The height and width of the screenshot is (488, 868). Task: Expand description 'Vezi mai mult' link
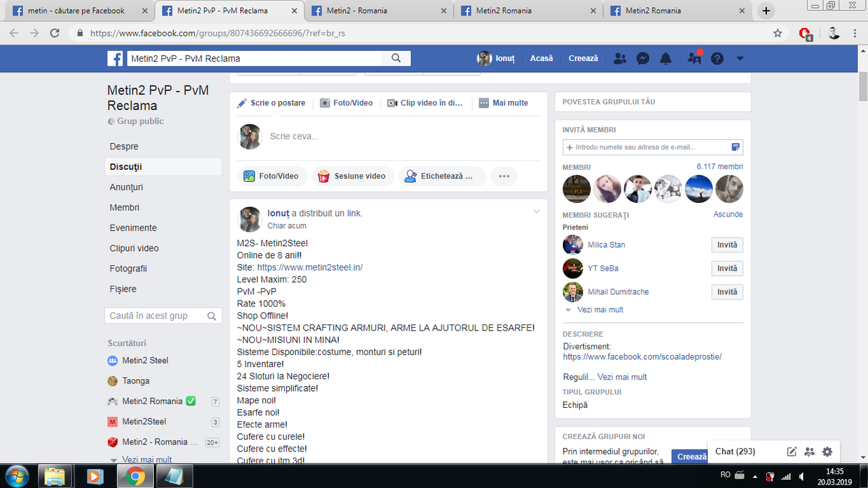click(x=622, y=377)
